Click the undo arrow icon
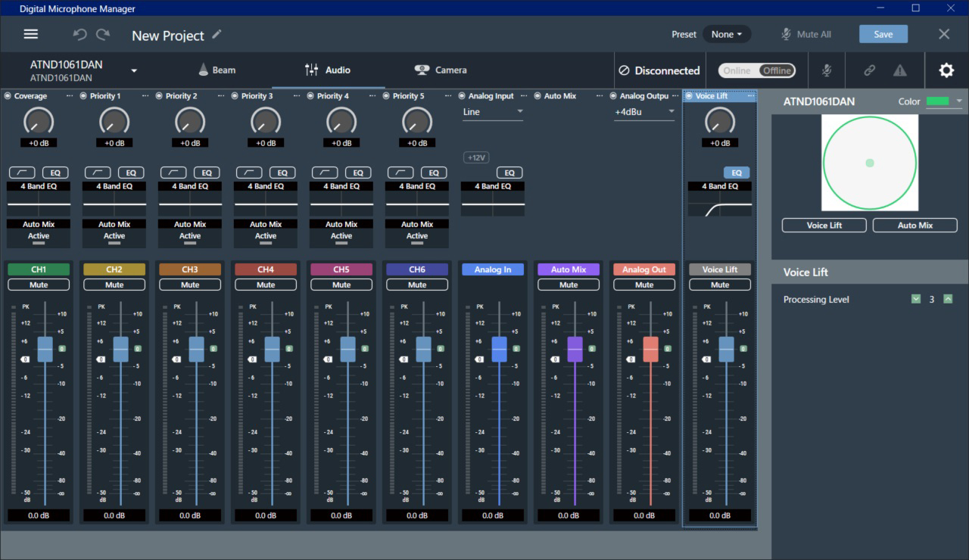The width and height of the screenshot is (969, 560). click(79, 35)
